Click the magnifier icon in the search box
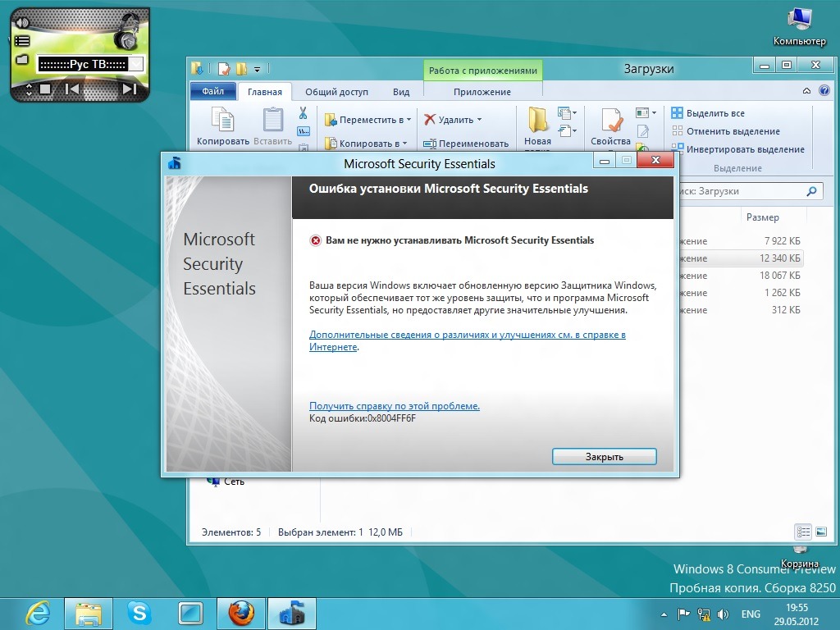Image resolution: width=840 pixels, height=630 pixels. tap(811, 191)
